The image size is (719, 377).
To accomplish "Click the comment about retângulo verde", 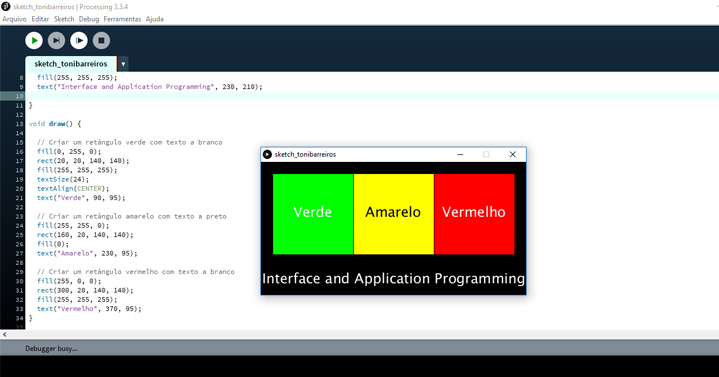I will coord(129,142).
